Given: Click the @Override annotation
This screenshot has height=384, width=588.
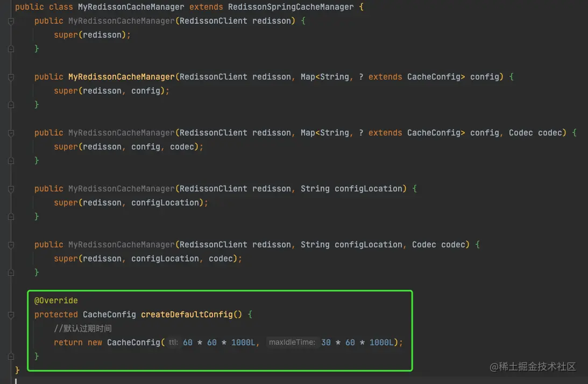Looking at the screenshot, I should 56,301.
